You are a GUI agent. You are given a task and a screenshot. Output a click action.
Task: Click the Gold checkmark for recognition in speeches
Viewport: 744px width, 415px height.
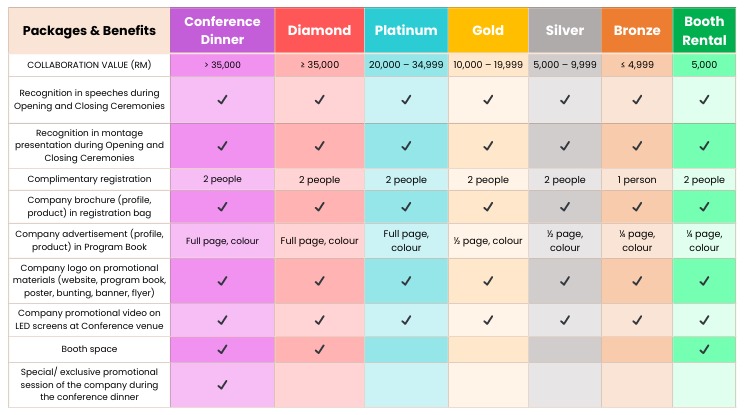[x=488, y=100]
